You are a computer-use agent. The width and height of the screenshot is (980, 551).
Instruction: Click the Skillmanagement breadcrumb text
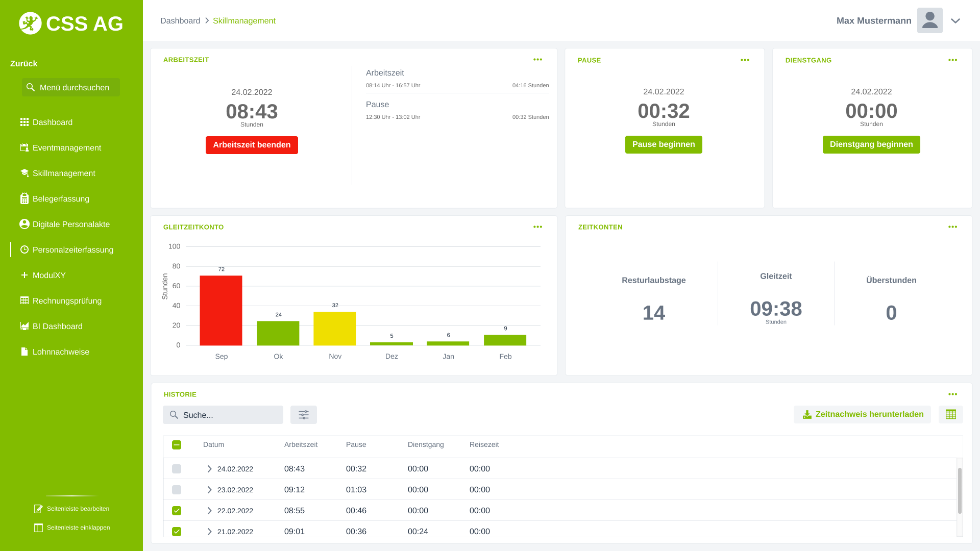(x=244, y=21)
